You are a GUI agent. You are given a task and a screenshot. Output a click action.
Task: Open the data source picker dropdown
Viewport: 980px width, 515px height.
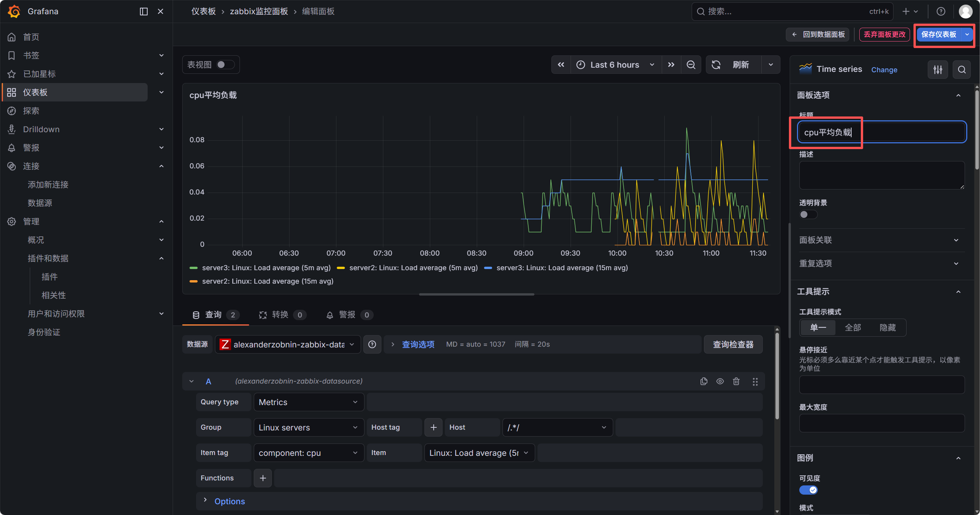click(288, 344)
